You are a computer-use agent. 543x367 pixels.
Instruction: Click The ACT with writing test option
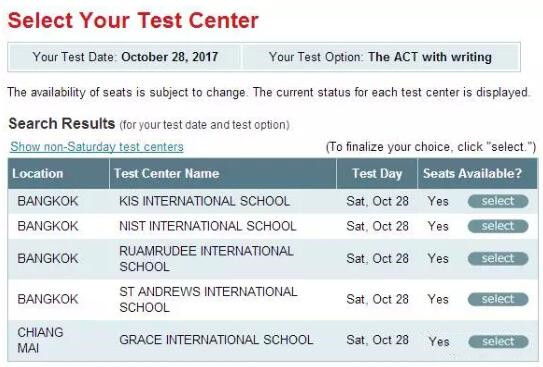(x=430, y=57)
